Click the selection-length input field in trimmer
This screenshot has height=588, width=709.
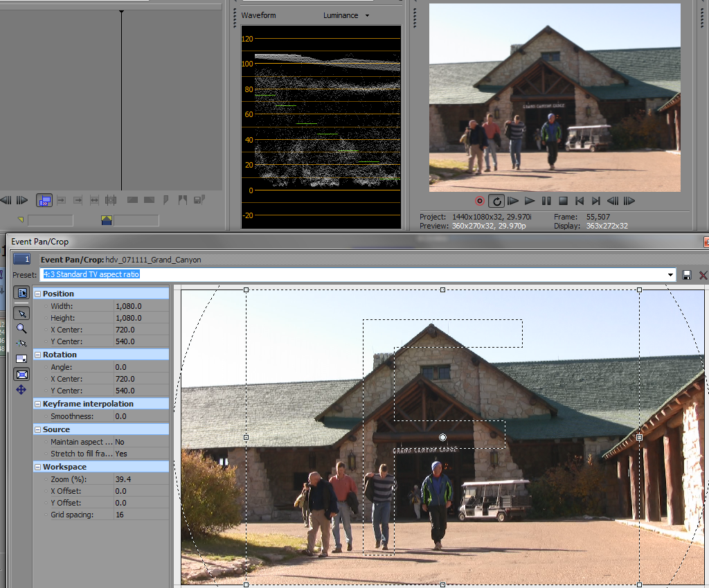point(136,220)
